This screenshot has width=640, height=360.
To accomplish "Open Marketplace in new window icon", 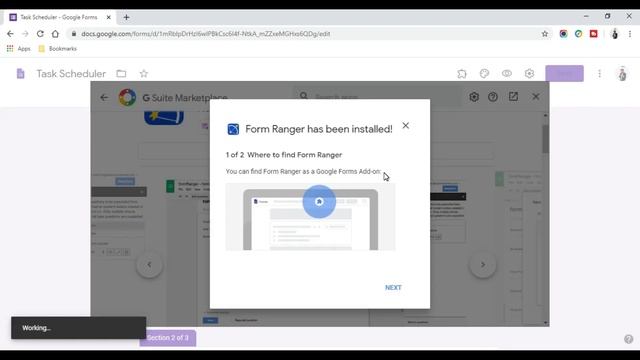I will tap(513, 96).
